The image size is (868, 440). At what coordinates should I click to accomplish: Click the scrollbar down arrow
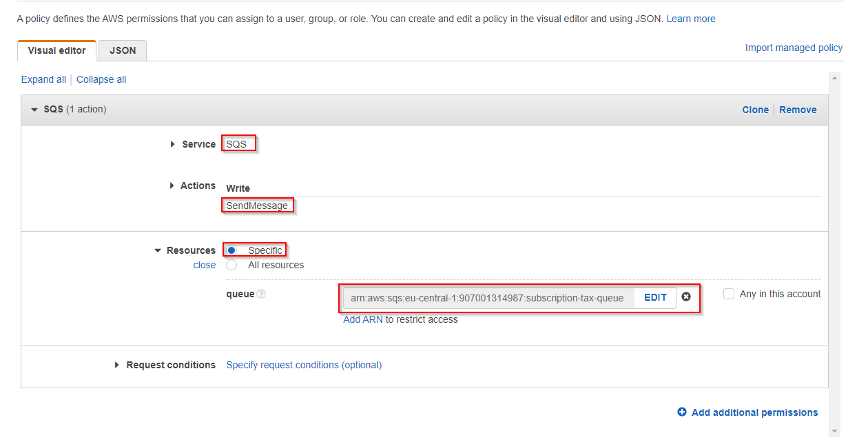[x=835, y=431]
